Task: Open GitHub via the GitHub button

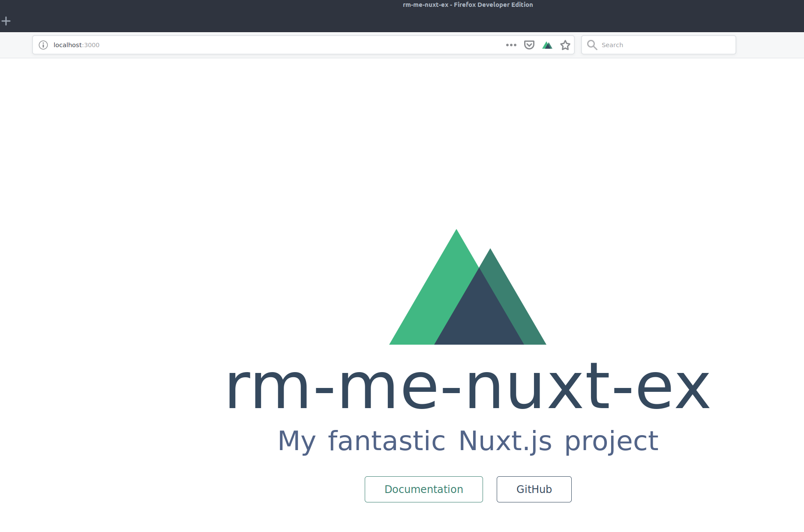Action: pos(534,489)
